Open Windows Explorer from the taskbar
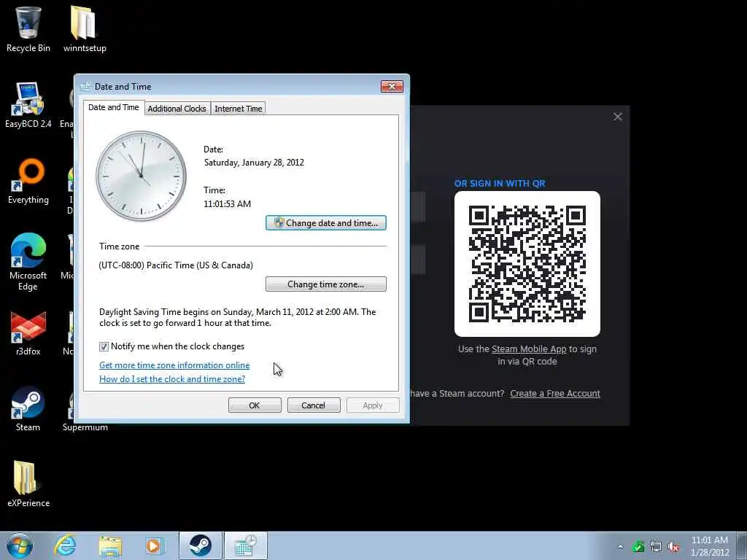This screenshot has height=560, width=747. coord(110,545)
